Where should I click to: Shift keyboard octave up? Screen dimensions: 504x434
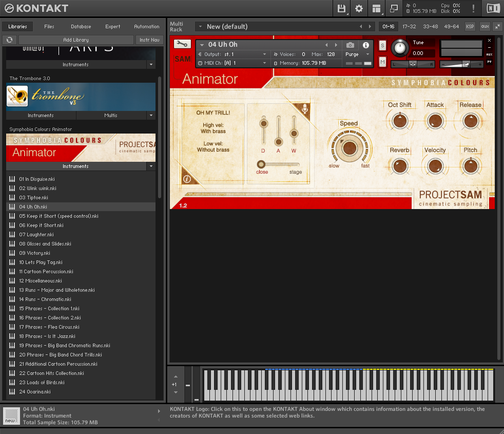(x=176, y=376)
